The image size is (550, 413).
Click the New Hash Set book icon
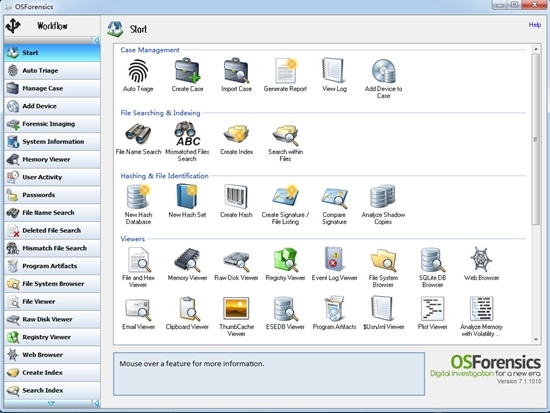pyautogui.click(x=187, y=197)
